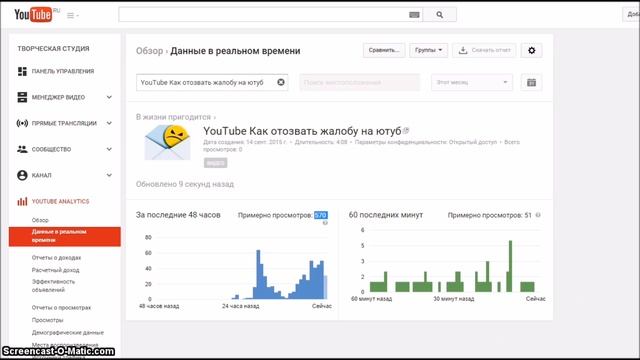Image resolution: width=640 pixels, height=360 pixels.
Task: Click the tallest blue bar in 48-hour chart
Action: click(x=258, y=274)
